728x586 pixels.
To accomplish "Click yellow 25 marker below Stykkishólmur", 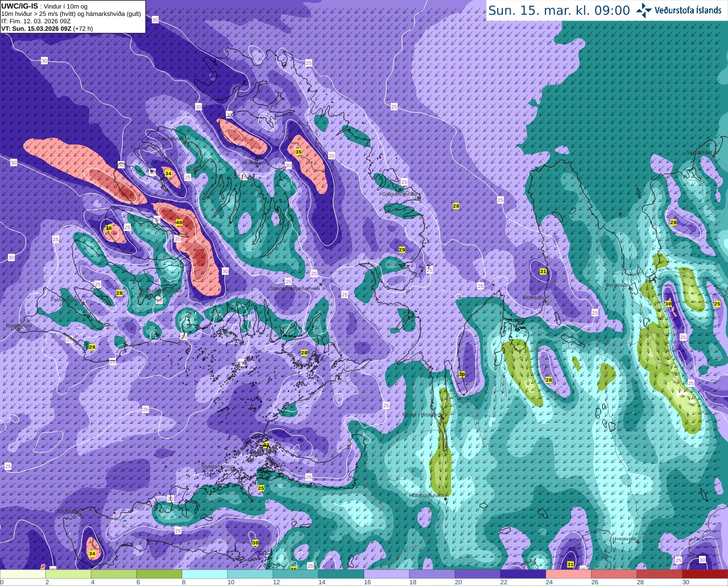I will point(261,488).
